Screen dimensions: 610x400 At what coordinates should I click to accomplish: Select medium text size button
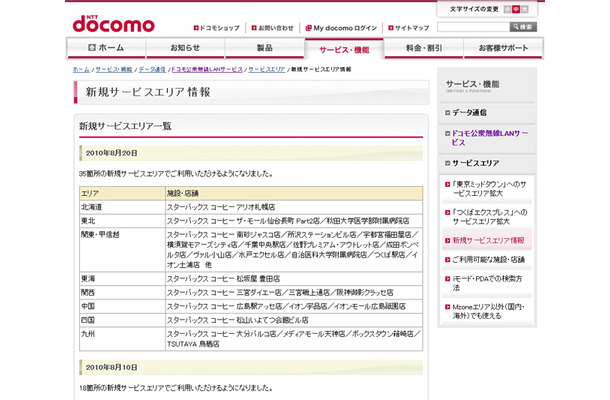(516, 9)
